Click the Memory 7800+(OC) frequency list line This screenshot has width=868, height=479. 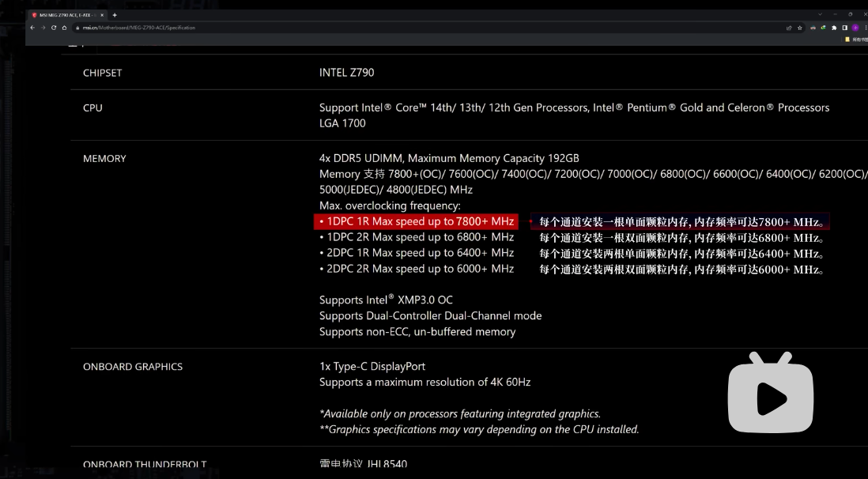coord(594,174)
